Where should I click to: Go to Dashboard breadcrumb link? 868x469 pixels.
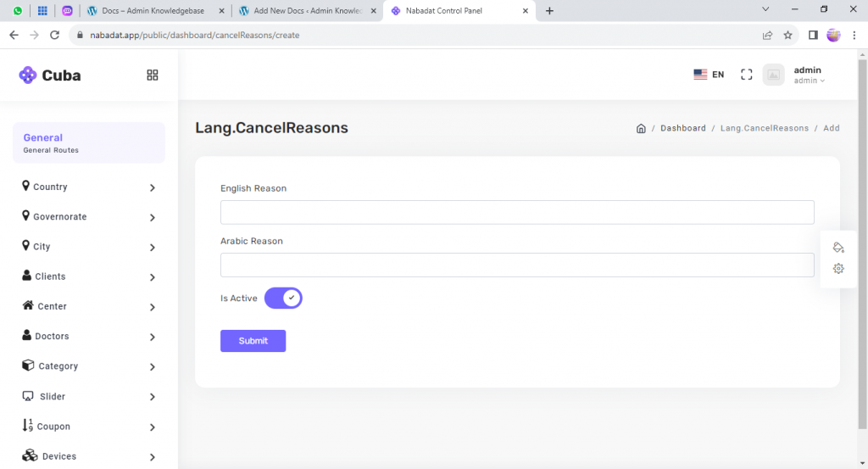[x=683, y=128]
